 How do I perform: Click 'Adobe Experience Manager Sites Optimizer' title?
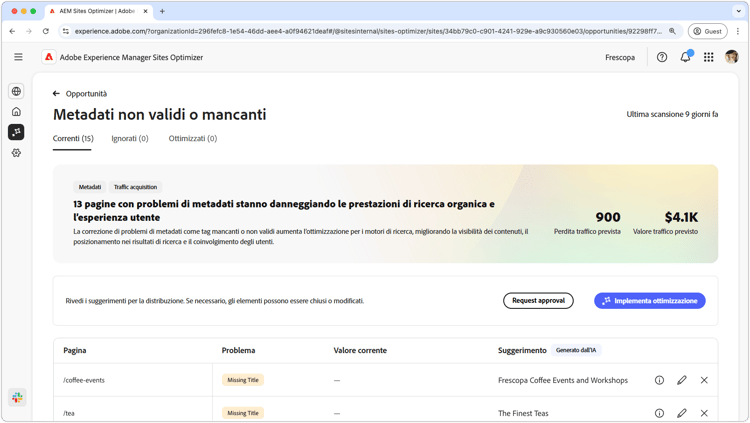[x=131, y=57]
